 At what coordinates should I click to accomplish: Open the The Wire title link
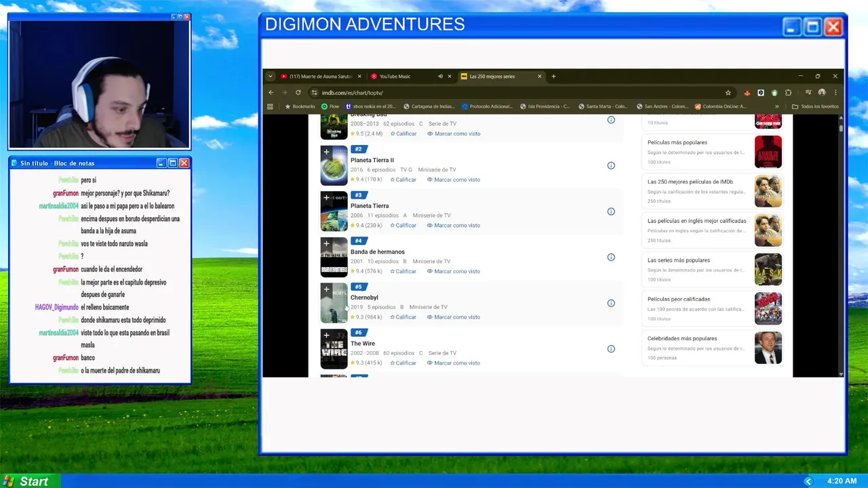pos(363,344)
